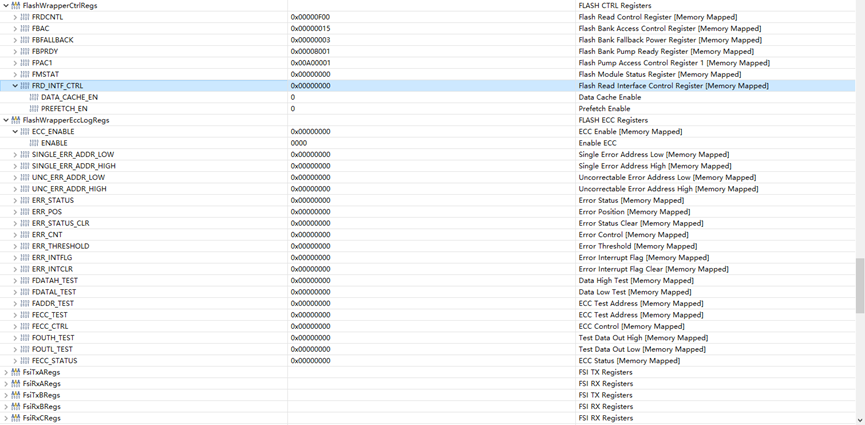Image resolution: width=865 pixels, height=425 pixels.
Task: Collapse the FRD_INTF_CTRL register
Action: coord(15,86)
